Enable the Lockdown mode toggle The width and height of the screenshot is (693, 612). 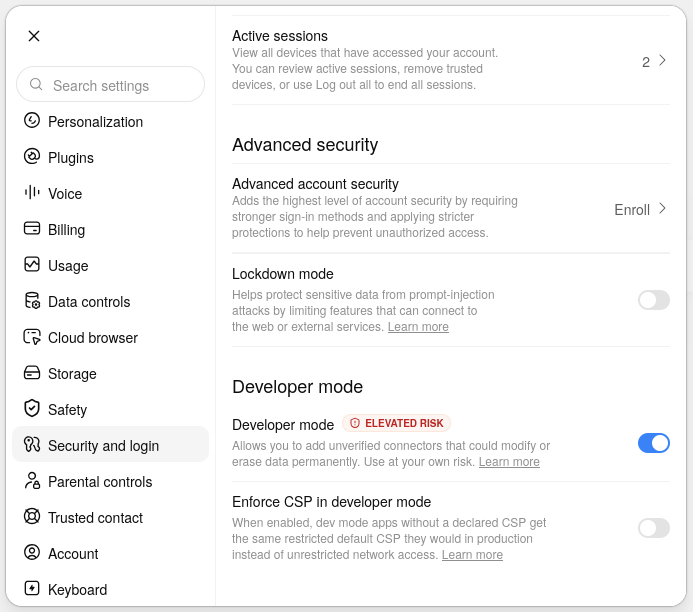(x=654, y=300)
